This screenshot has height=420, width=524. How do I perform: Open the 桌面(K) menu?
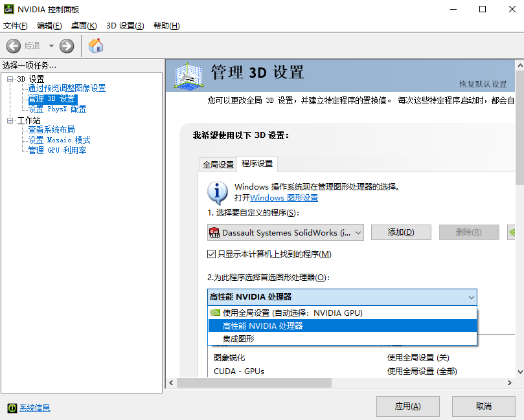click(x=84, y=26)
